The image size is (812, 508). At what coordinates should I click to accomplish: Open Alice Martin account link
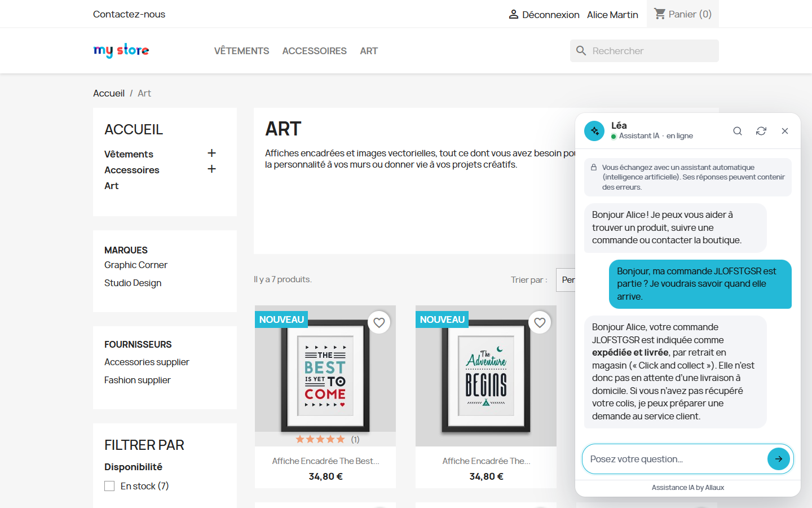[612, 15]
